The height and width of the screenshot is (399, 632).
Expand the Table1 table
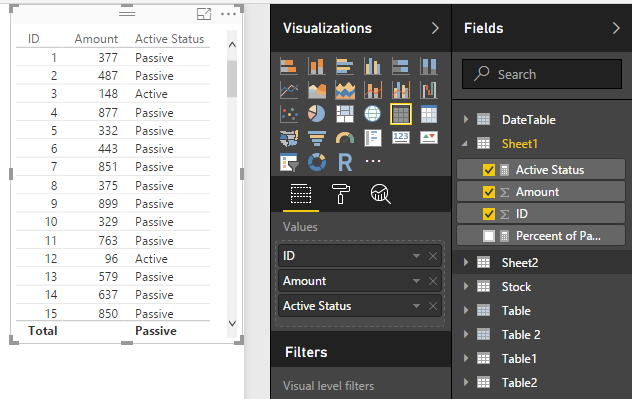tap(466, 358)
